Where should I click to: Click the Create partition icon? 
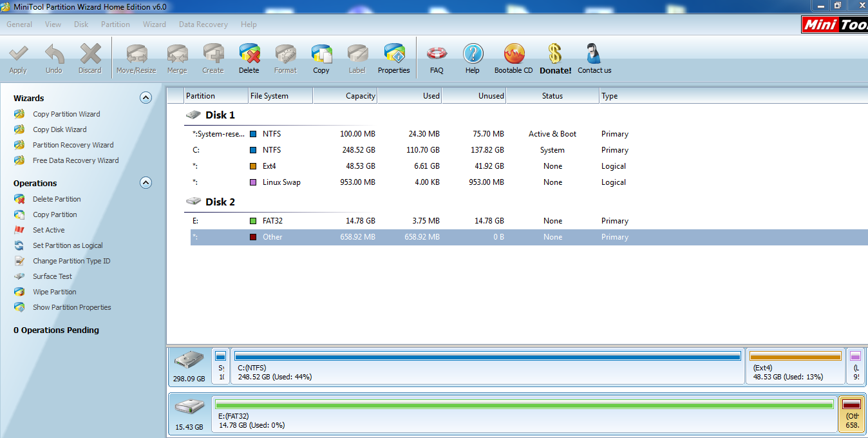click(x=213, y=54)
